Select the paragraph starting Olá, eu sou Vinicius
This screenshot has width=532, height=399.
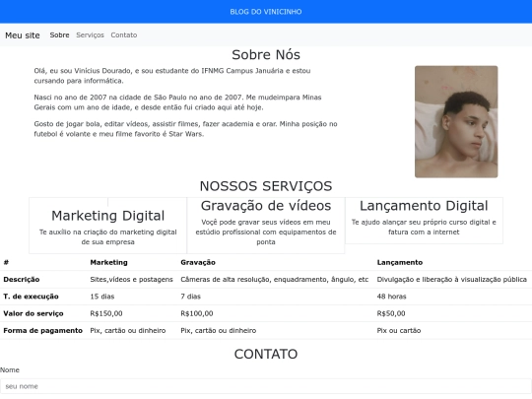[x=172, y=76]
